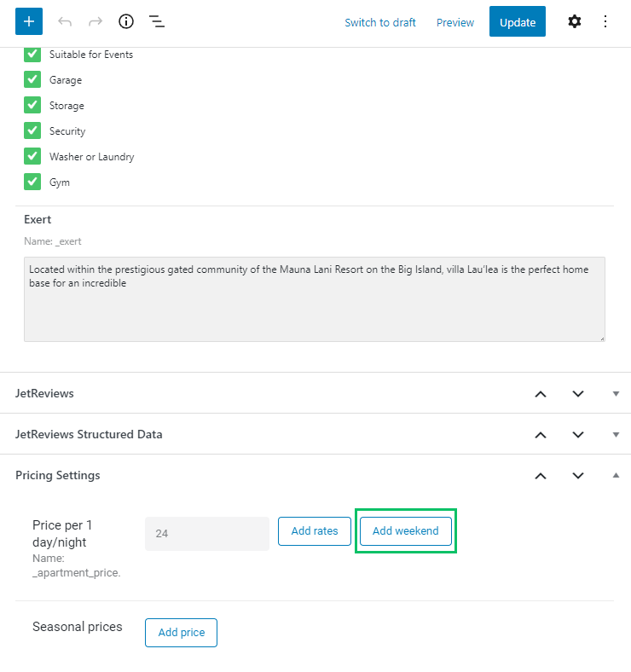631x672 pixels.
Task: Move JetReviews panel up
Action: 541,394
